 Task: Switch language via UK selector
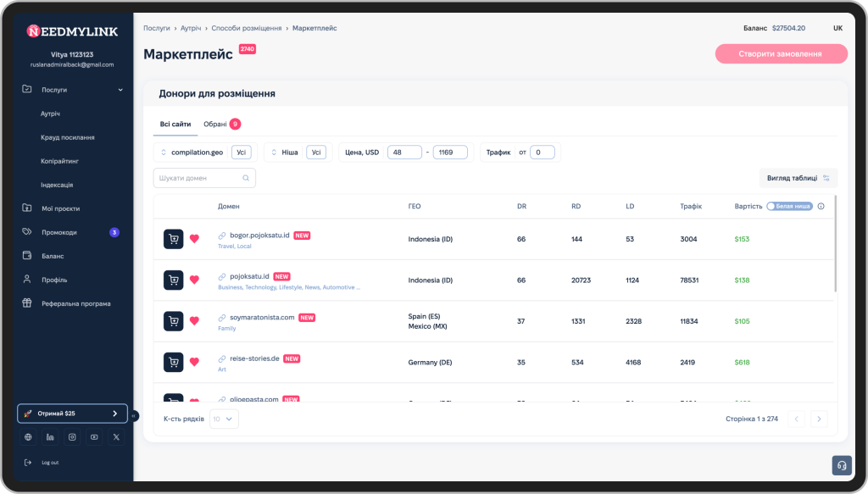pyautogui.click(x=837, y=28)
